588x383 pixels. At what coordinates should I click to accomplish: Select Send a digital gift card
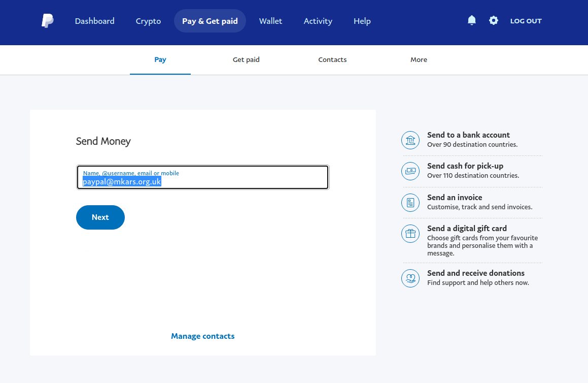(x=467, y=228)
